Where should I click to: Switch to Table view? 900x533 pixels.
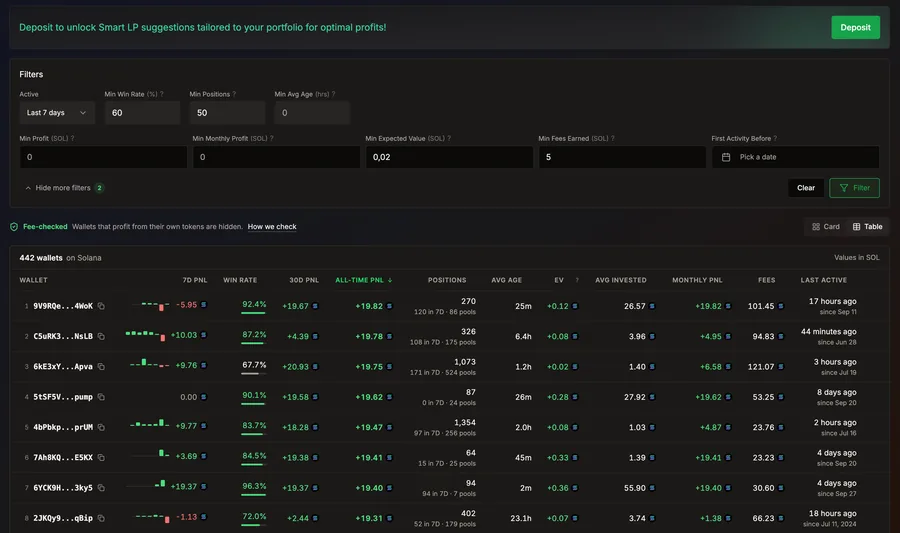point(867,227)
